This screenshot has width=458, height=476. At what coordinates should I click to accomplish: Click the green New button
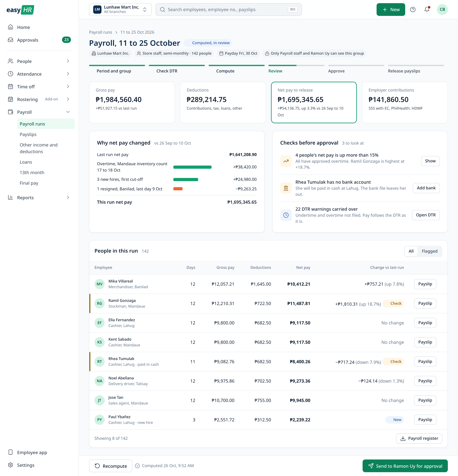click(391, 10)
